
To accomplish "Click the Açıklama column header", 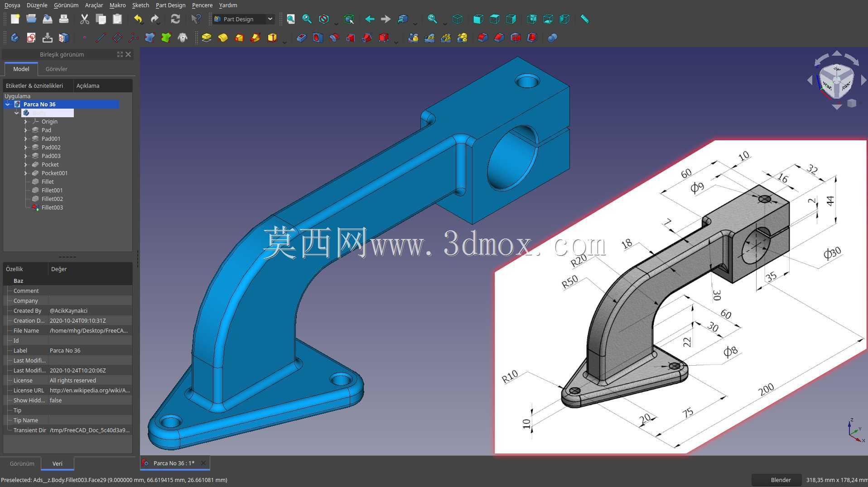I will [x=102, y=86].
